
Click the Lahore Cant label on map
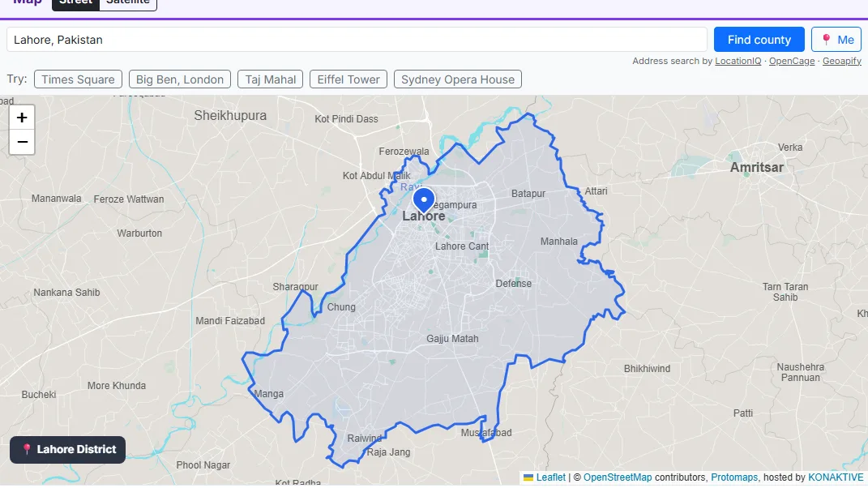click(462, 246)
